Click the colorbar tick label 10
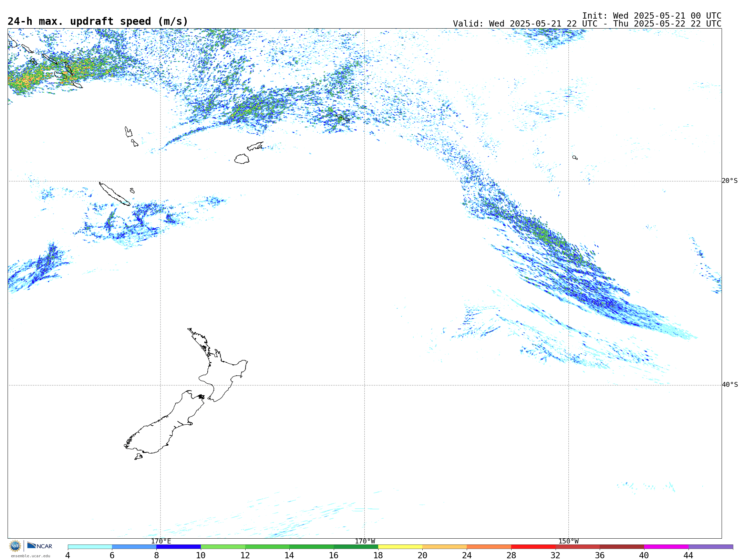This screenshot has height=560, width=744. [x=201, y=555]
